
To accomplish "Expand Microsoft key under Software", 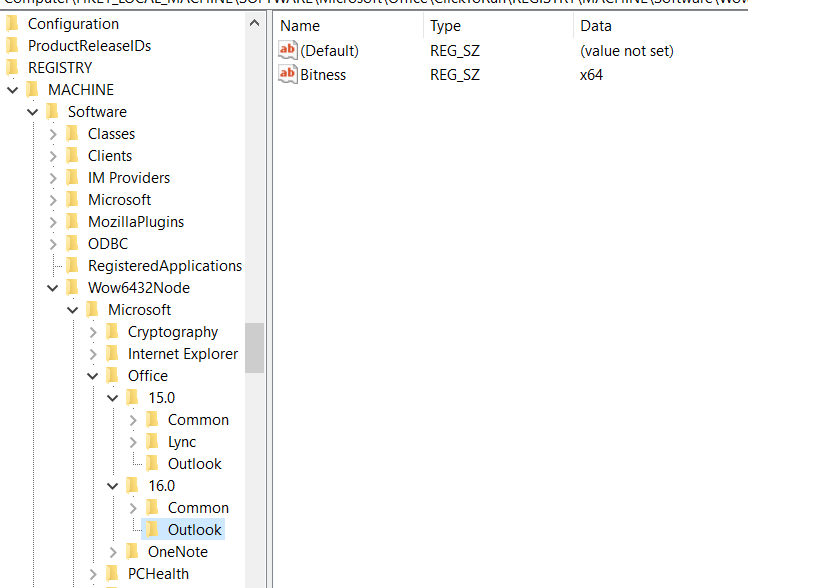I will click(x=53, y=200).
